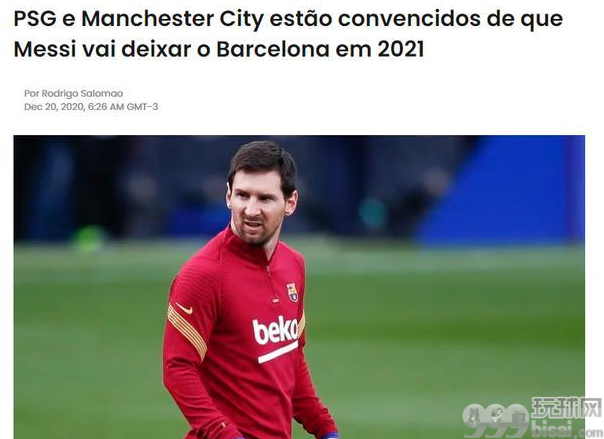Click the Nike swoosh on the red sleeve
The image size is (604, 439).
pyautogui.click(x=184, y=308)
